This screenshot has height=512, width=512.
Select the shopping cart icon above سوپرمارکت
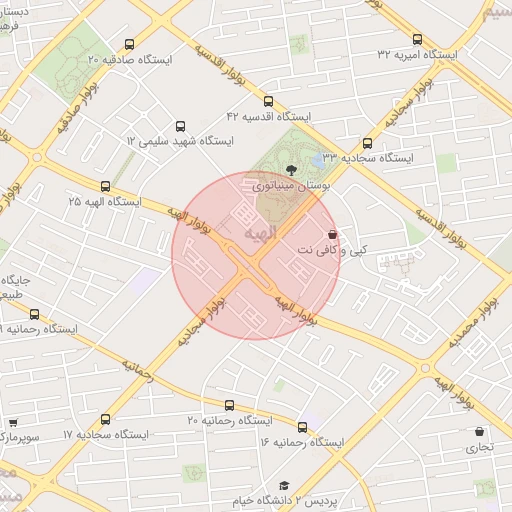(x=13, y=423)
